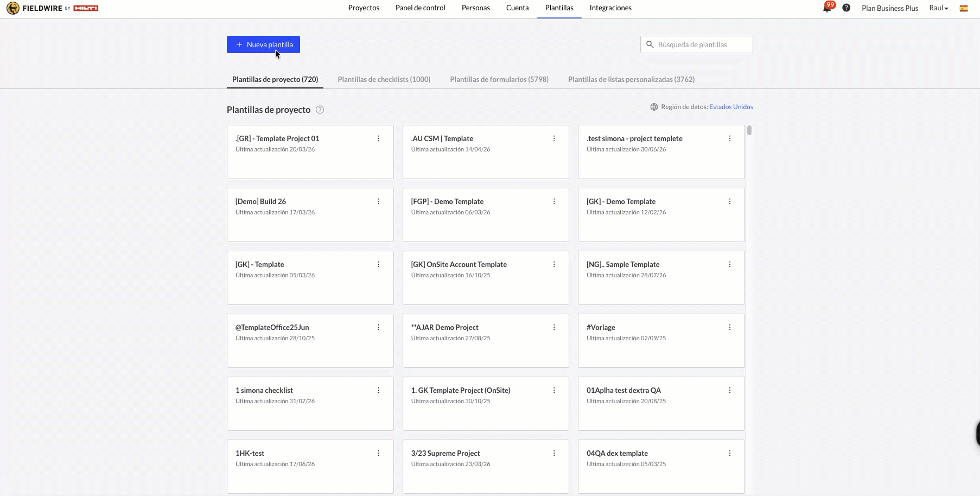Open the [GK] - Demo Template card
This screenshot has height=496, width=980.
click(x=661, y=215)
